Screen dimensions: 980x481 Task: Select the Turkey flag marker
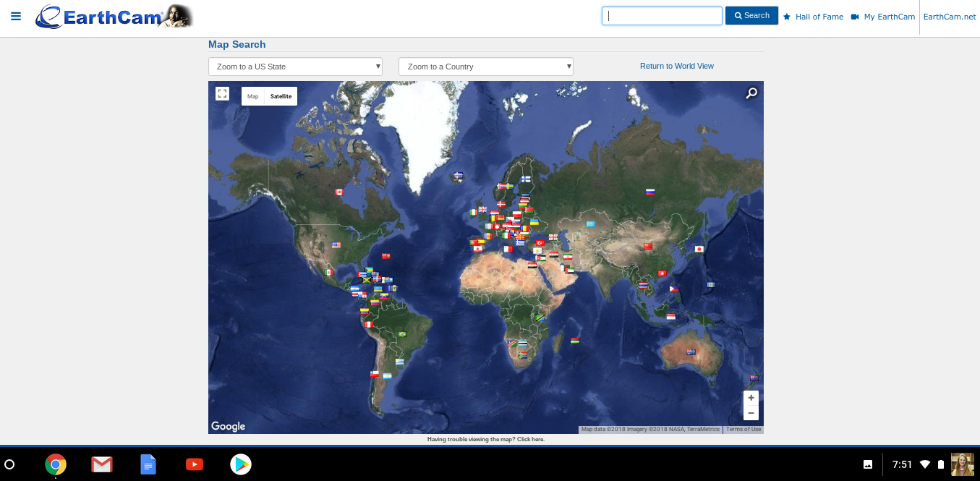540,243
